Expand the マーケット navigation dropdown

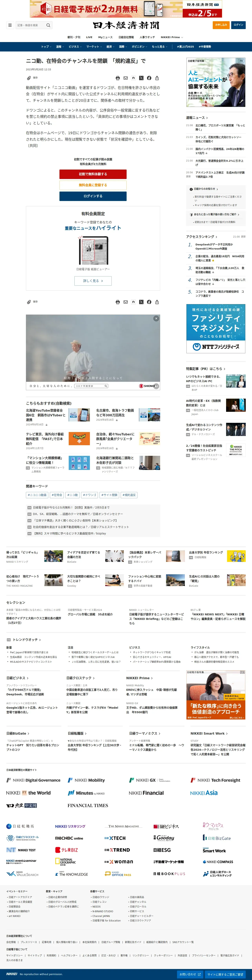pyautogui.click(x=94, y=47)
